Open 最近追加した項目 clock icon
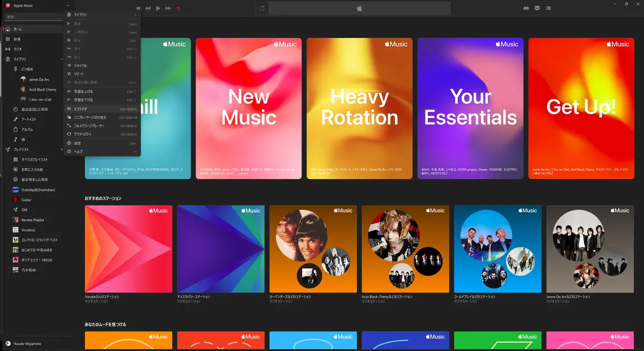The width and height of the screenshot is (644, 351). (x=16, y=109)
